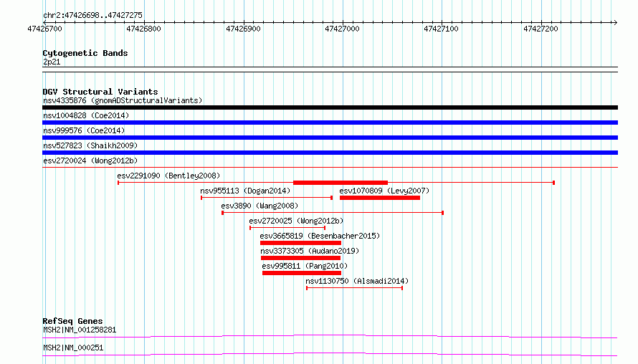Click the black nsv4335876 variant bar
638x364 pixels.
pos(330,107)
